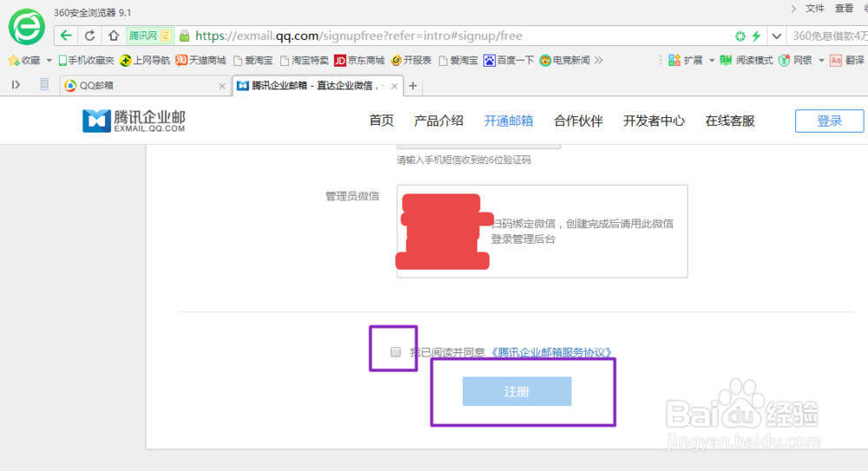Image resolution: width=868 pixels, height=471 pixels.
Task: Click the 注册 register button
Action: click(516, 391)
